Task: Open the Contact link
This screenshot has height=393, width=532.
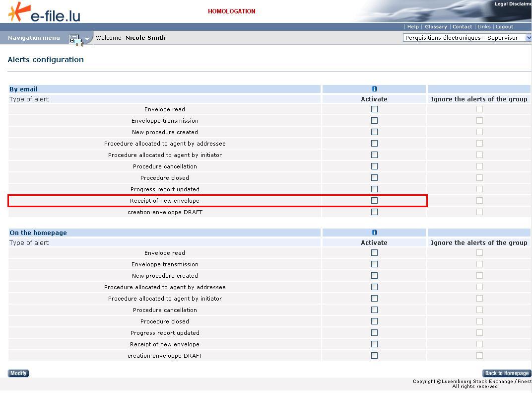Action: [462, 27]
